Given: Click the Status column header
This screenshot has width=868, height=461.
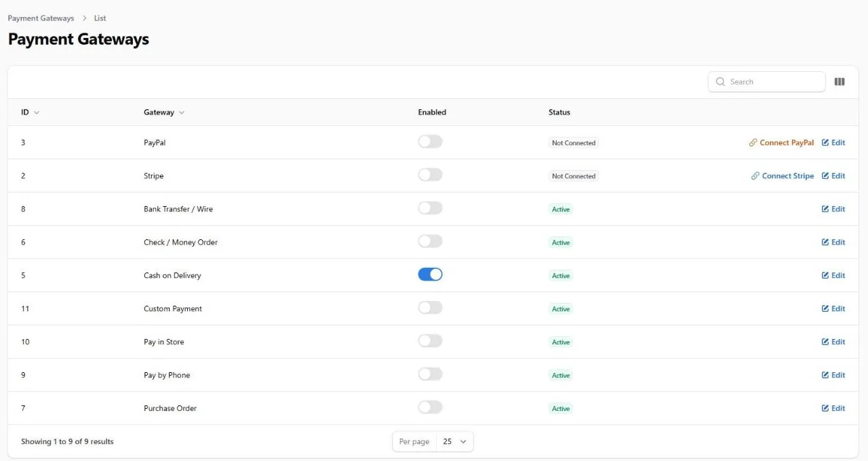Looking at the screenshot, I should pyautogui.click(x=559, y=113).
